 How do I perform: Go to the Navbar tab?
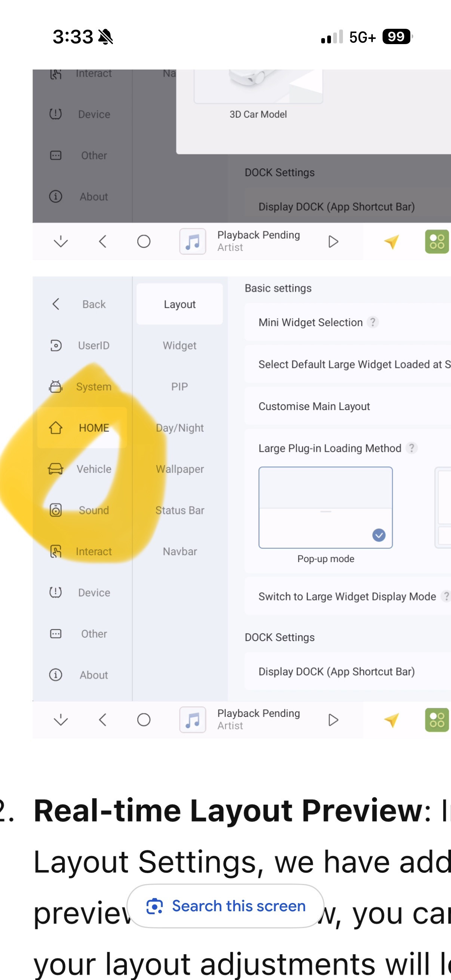click(180, 551)
